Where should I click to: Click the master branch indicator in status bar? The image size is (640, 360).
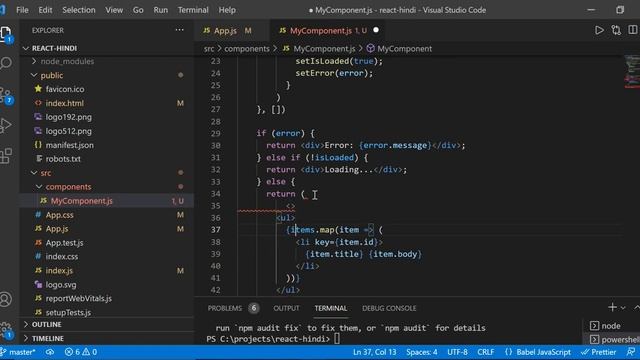click(x=18, y=352)
